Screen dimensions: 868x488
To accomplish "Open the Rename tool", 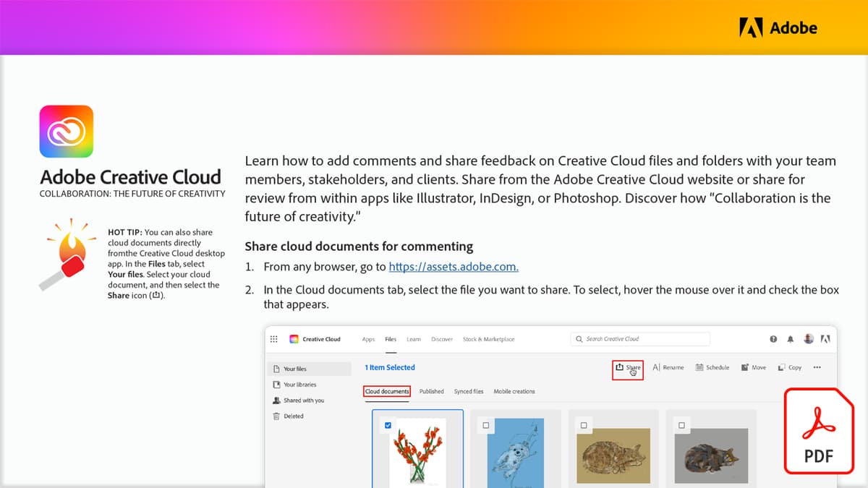I will [668, 368].
